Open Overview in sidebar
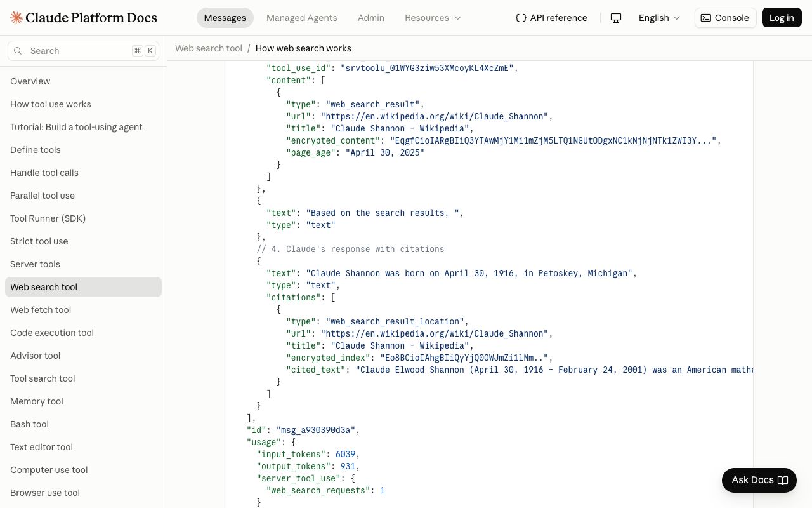The height and width of the screenshot is (508, 812). (x=83, y=81)
